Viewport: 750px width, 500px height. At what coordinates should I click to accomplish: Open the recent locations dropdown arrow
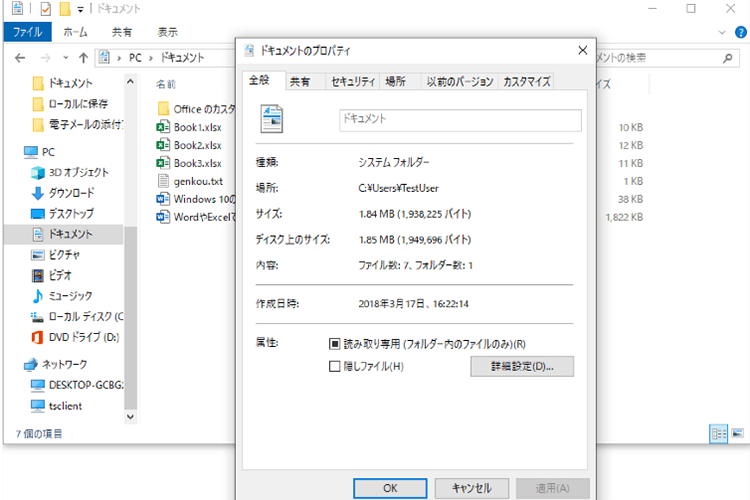[x=66, y=58]
